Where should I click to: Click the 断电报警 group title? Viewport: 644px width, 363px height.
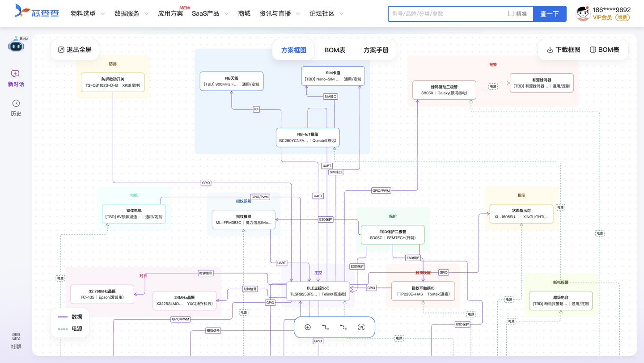(x=561, y=283)
